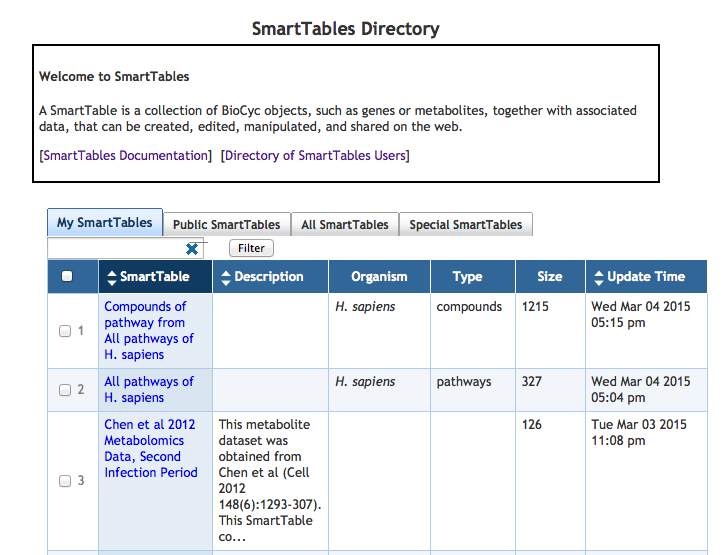Open Directory of SmartTables Users link
This screenshot has width=724, height=555.
315,156
